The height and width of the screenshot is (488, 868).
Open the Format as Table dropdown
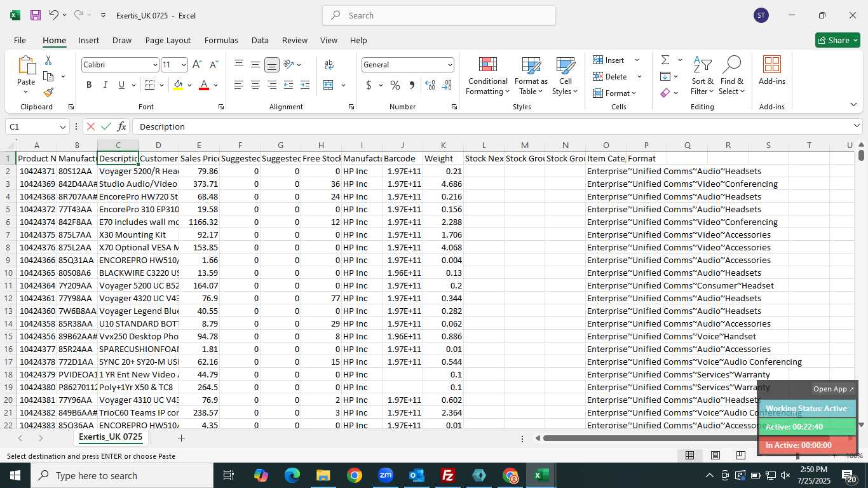coord(531,75)
